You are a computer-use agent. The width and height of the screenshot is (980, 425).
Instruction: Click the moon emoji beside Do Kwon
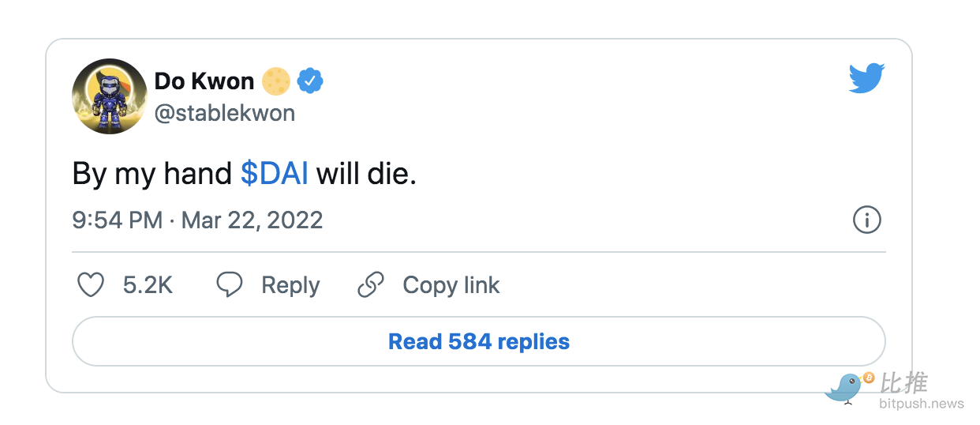[x=277, y=81]
